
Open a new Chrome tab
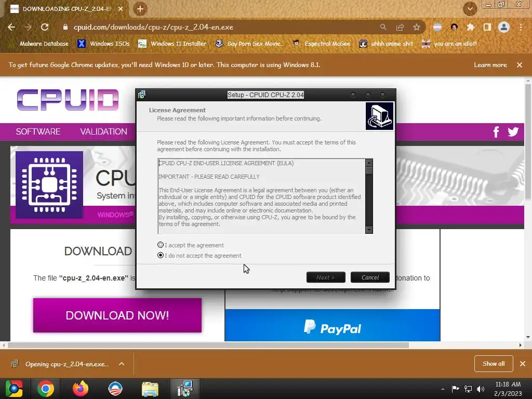tap(140, 9)
